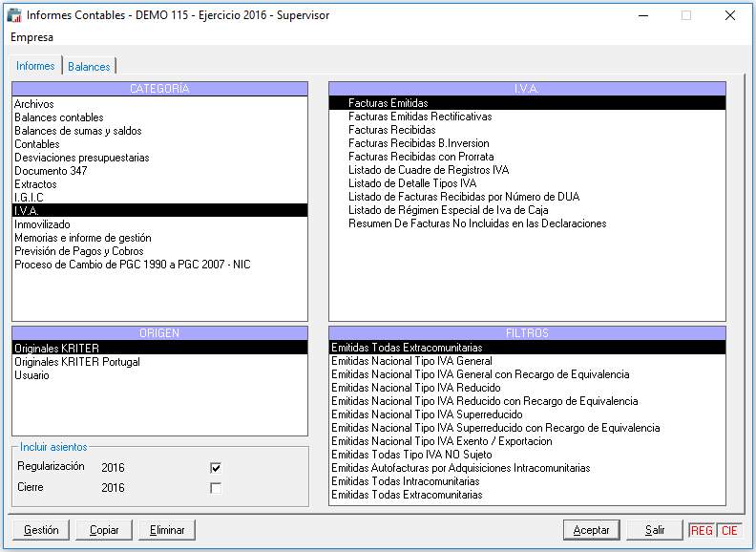Select Emitidas Nacional IVA Exento / Exportacion

(528, 441)
